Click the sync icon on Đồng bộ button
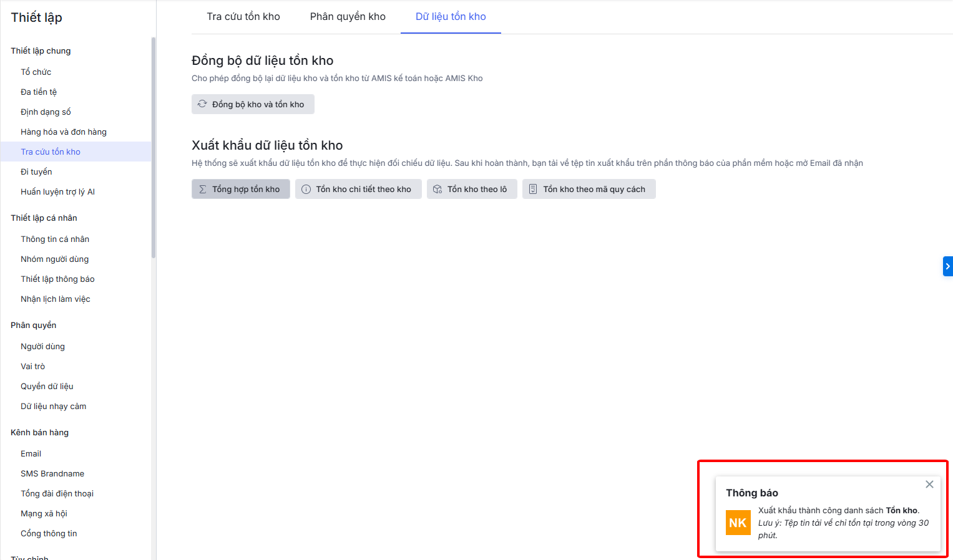Screen dimensions: 953x560 202,104
